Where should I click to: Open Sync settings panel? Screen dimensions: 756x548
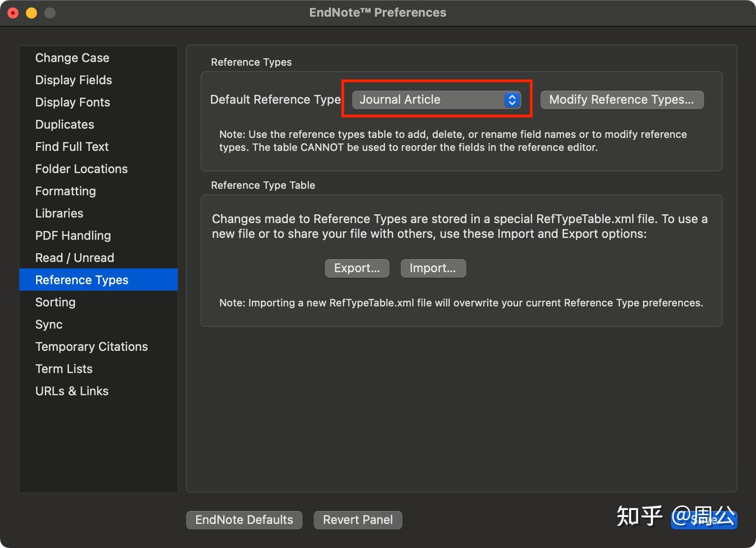49,324
